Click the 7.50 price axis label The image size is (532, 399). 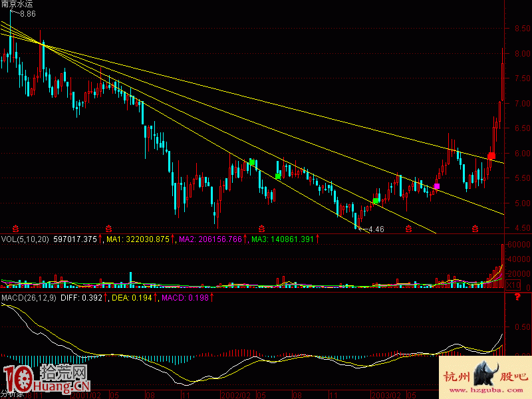pyautogui.click(x=522, y=78)
